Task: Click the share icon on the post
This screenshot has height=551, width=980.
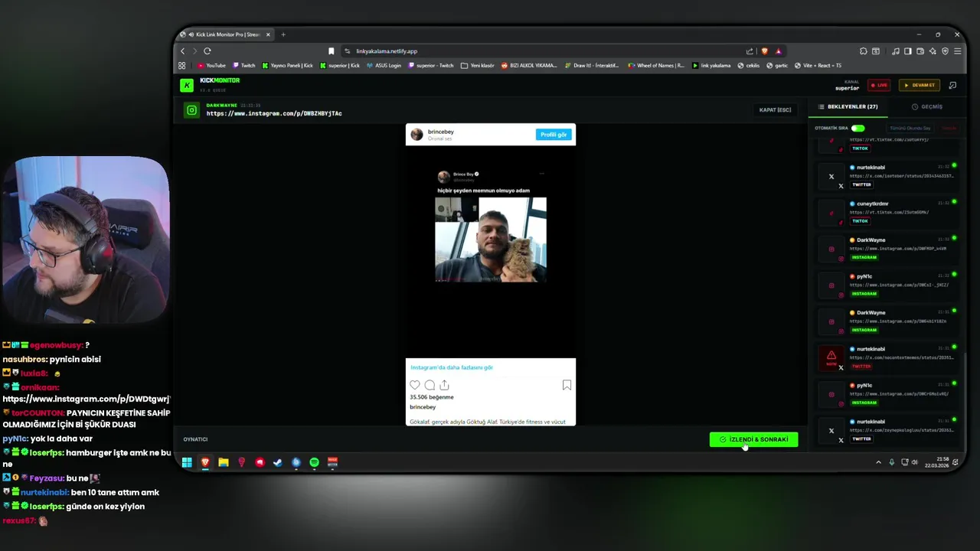Action: coord(444,385)
